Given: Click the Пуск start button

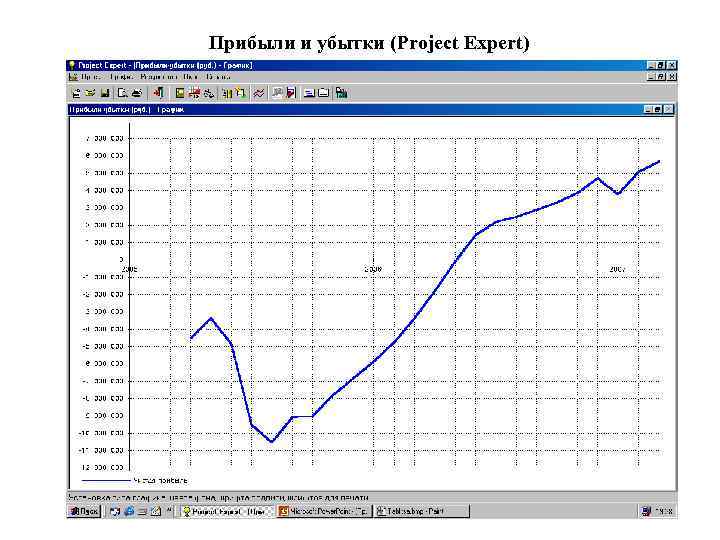Looking at the screenshot, I should [x=84, y=511].
